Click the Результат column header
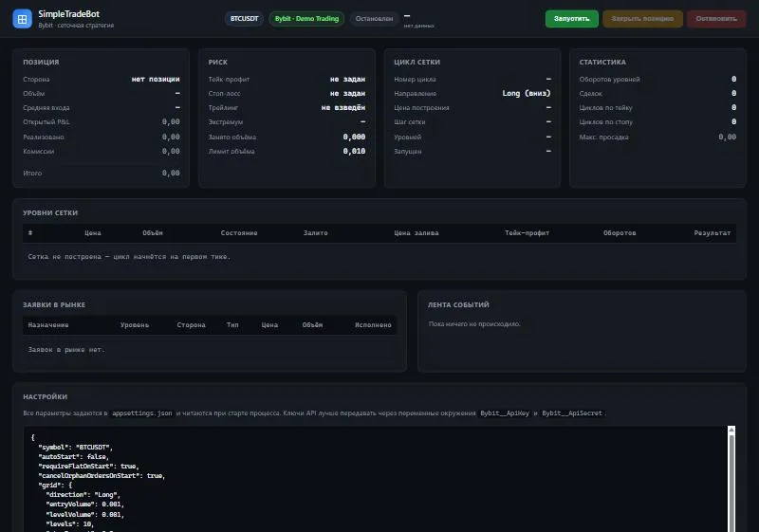This screenshot has width=759, height=532. point(713,232)
